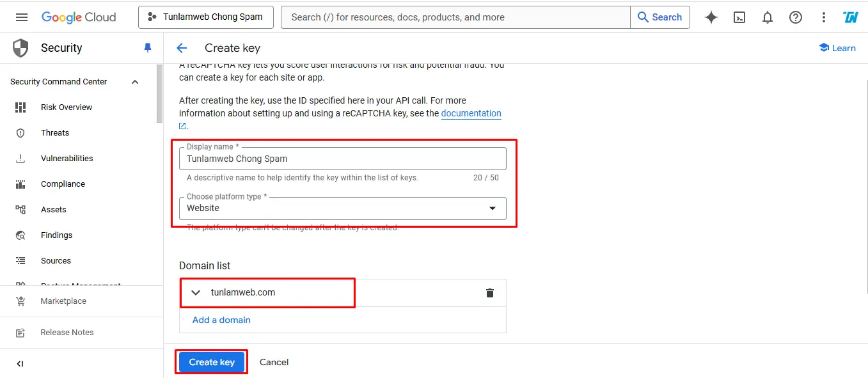Click the TN account avatar
The height and width of the screenshot is (378, 868).
tap(850, 17)
